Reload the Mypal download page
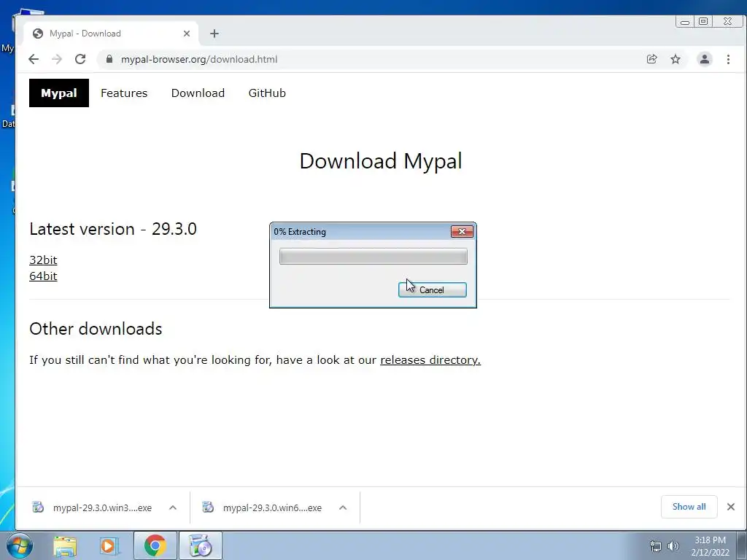The width and height of the screenshot is (747, 560). pyautogui.click(x=80, y=59)
